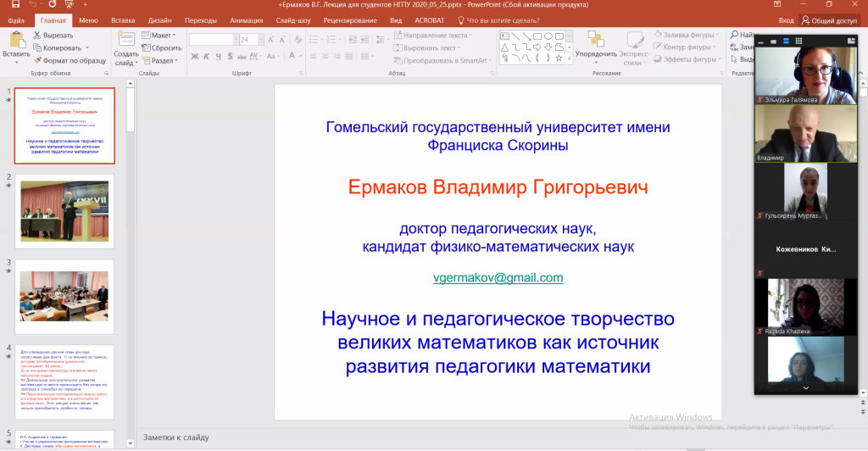Open the Insert (Вставка) ribbon tab
This screenshot has width=868, height=451.
(x=123, y=19)
